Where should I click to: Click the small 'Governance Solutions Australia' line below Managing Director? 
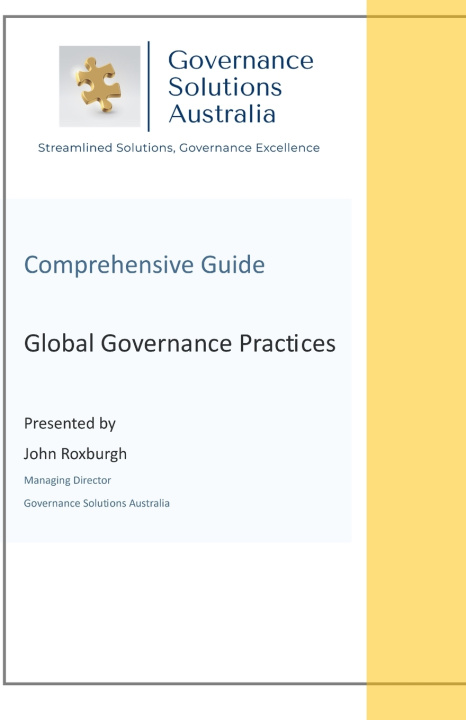(x=96, y=503)
